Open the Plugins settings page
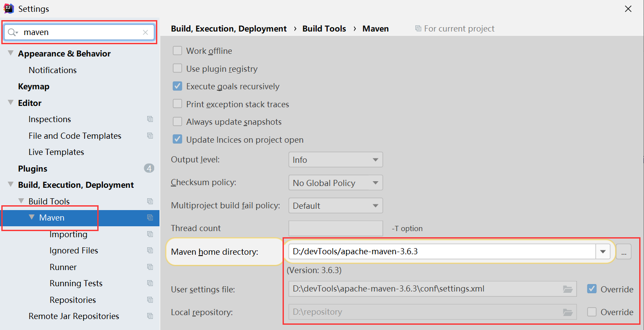Screen dimensions: 644x330 pos(32,169)
